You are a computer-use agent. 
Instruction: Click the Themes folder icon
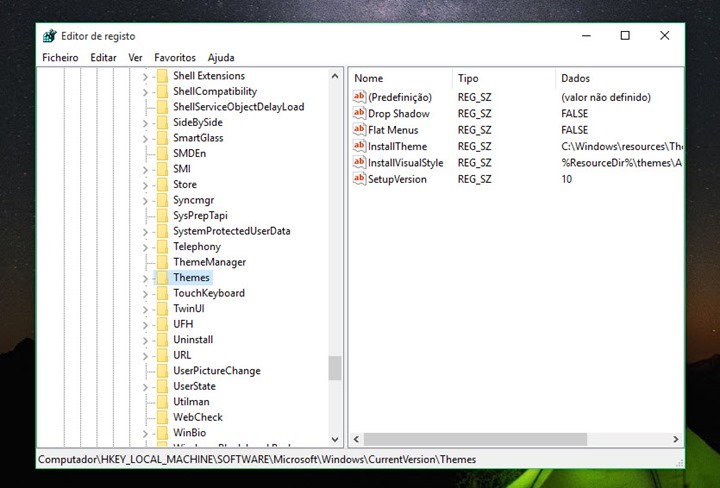163,278
